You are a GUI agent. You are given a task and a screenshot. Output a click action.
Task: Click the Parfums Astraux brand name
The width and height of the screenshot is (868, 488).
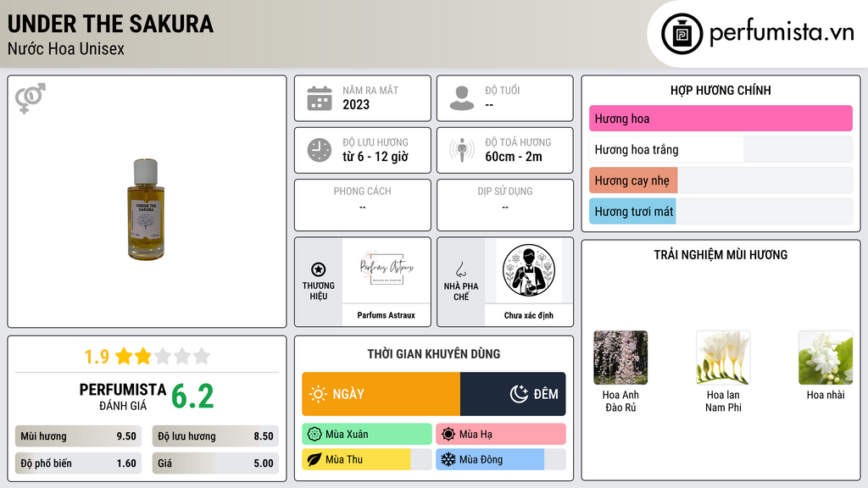coord(387,315)
